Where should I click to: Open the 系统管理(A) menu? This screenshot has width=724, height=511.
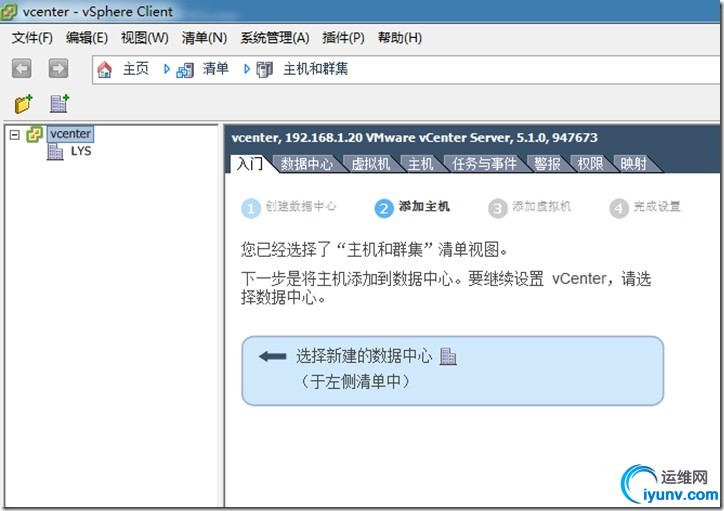tap(275, 38)
